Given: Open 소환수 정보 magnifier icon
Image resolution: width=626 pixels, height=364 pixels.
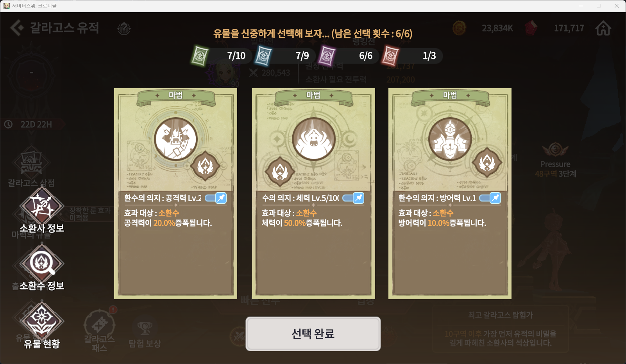Looking at the screenshot, I should click(x=41, y=262).
